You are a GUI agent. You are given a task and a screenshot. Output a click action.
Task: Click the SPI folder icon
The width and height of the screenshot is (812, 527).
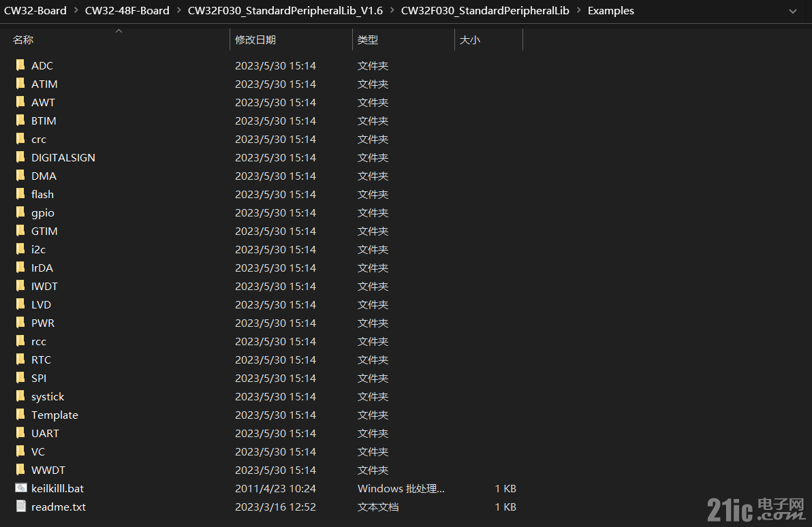click(20, 378)
